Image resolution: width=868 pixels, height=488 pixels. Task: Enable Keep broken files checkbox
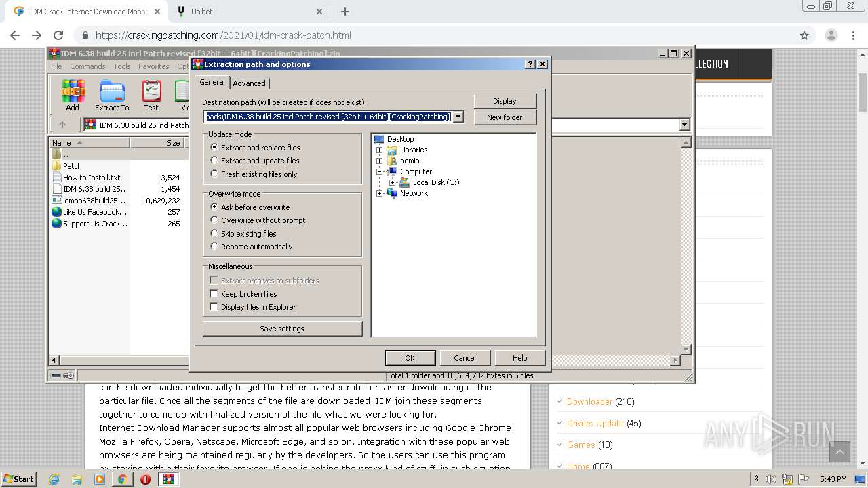214,294
